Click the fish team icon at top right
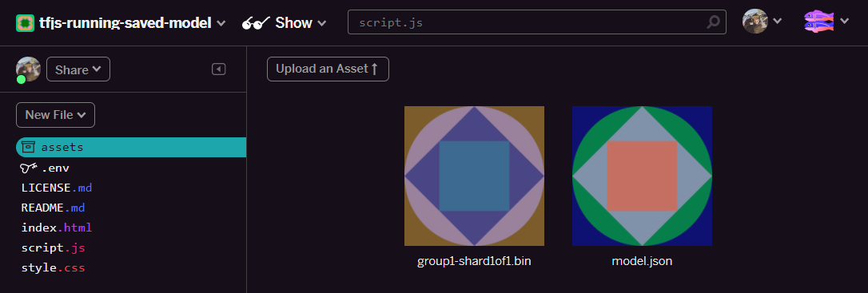The width and height of the screenshot is (868, 293). (x=818, y=22)
